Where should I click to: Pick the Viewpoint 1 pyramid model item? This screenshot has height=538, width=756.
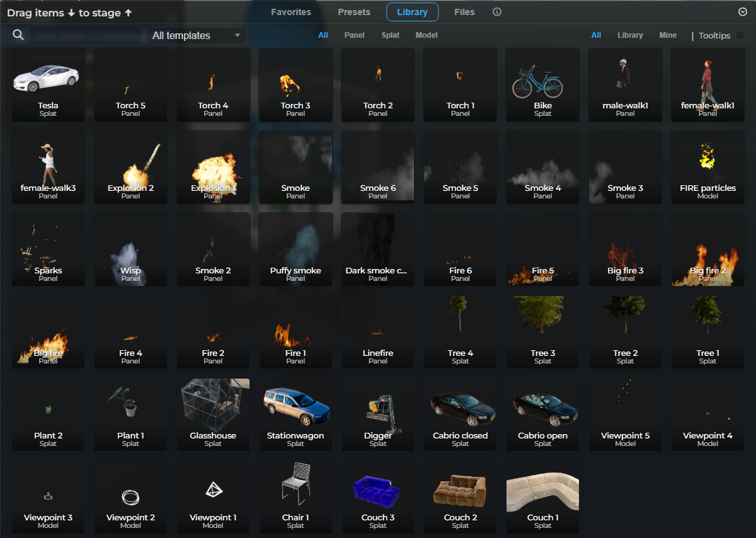(213, 497)
